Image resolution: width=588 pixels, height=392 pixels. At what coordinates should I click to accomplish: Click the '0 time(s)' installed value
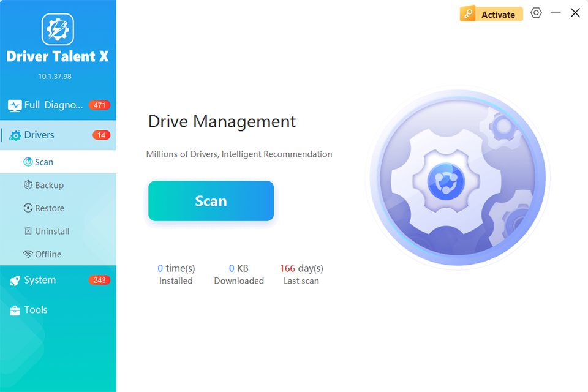[176, 268]
